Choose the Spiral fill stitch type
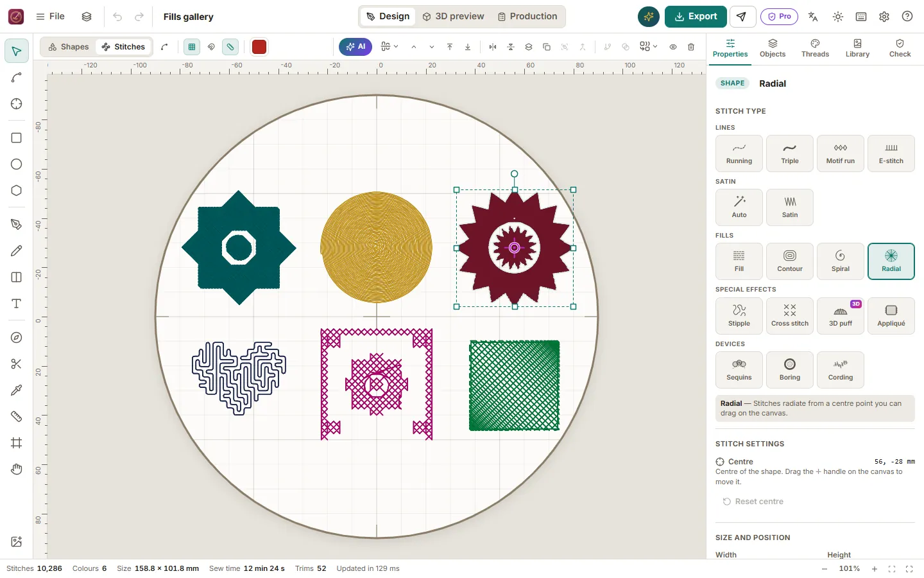This screenshot has height=578, width=924. click(841, 261)
